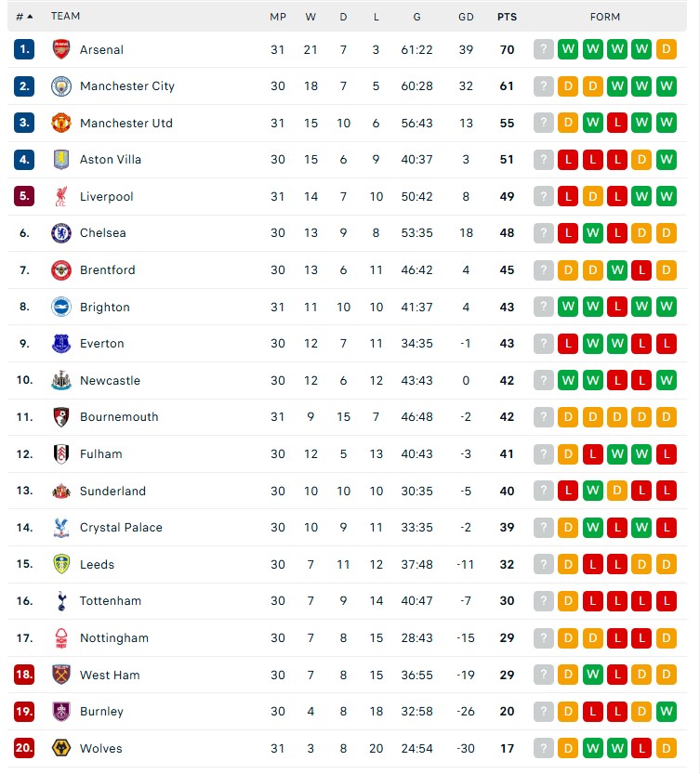Image resolution: width=700 pixels, height=774 pixels.
Task: Select the Chelsea club badge
Action: pos(60,232)
